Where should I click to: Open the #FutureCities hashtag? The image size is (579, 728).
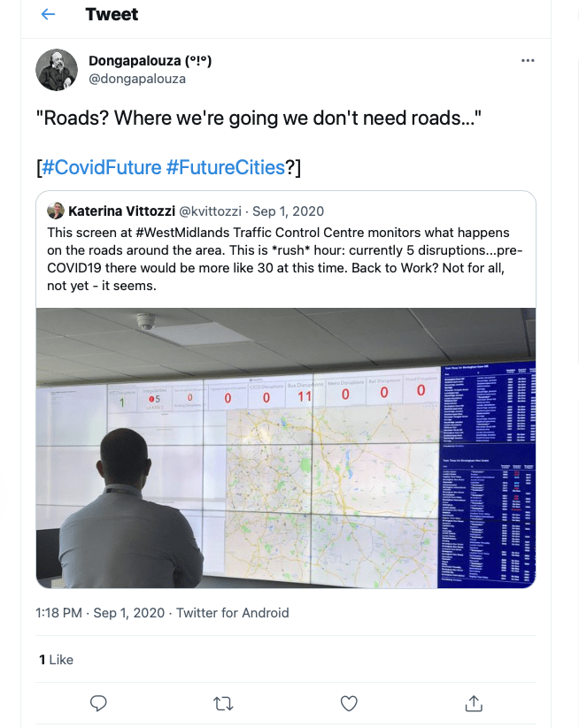click(x=225, y=167)
